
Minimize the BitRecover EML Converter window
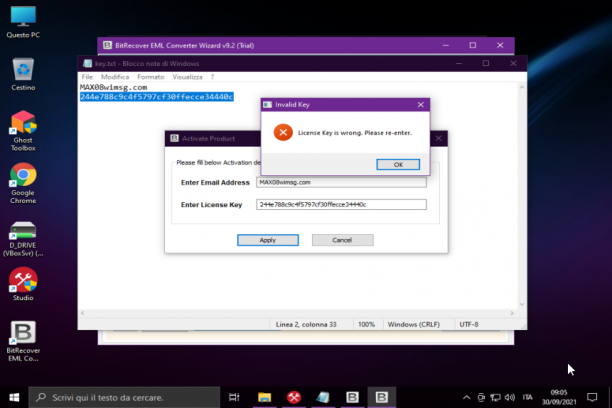pos(446,45)
